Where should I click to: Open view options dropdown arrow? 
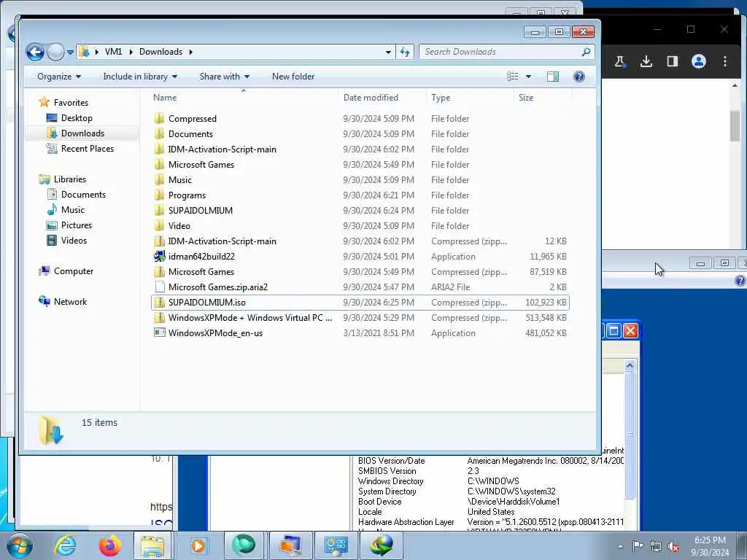[528, 77]
